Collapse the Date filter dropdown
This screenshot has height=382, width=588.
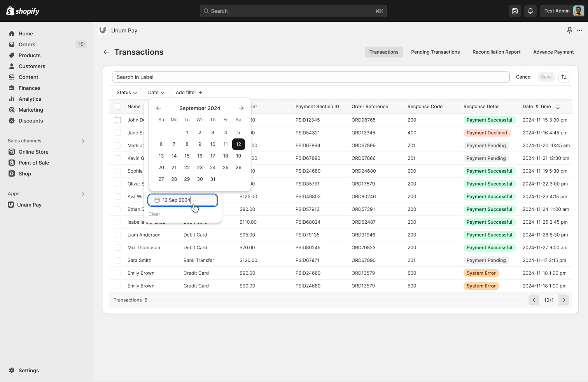(x=156, y=93)
